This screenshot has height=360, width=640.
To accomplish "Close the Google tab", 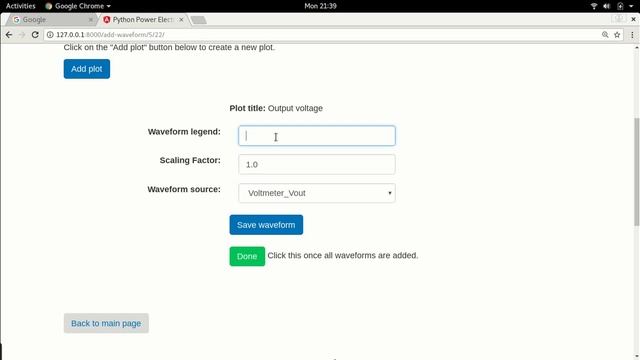I will click(91, 20).
